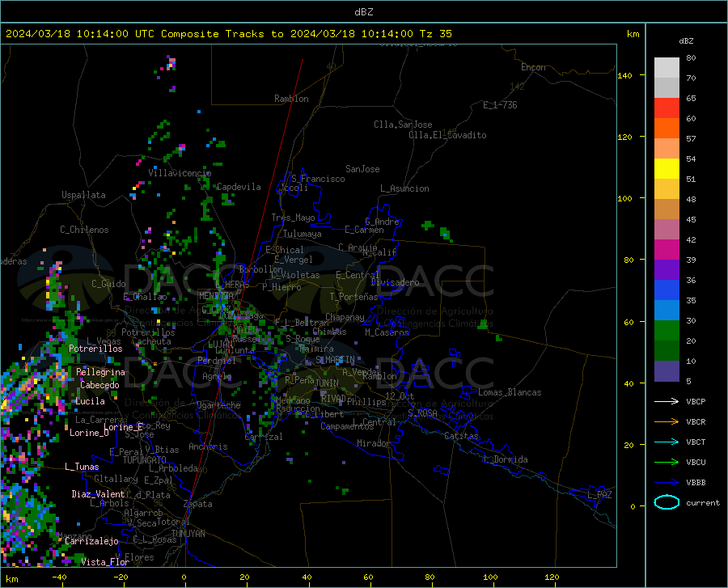Screen dimensions: 728x588
Task: Click the L_Tunas map label
Action: 82,467
